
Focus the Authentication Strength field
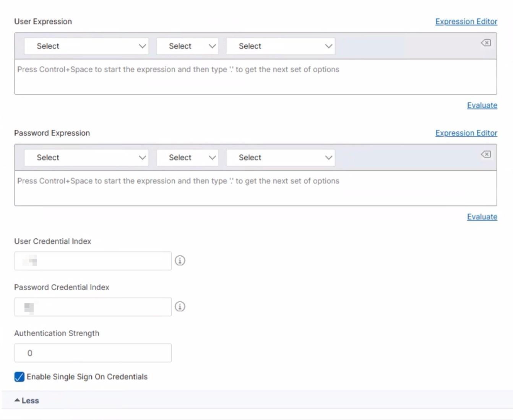93,353
